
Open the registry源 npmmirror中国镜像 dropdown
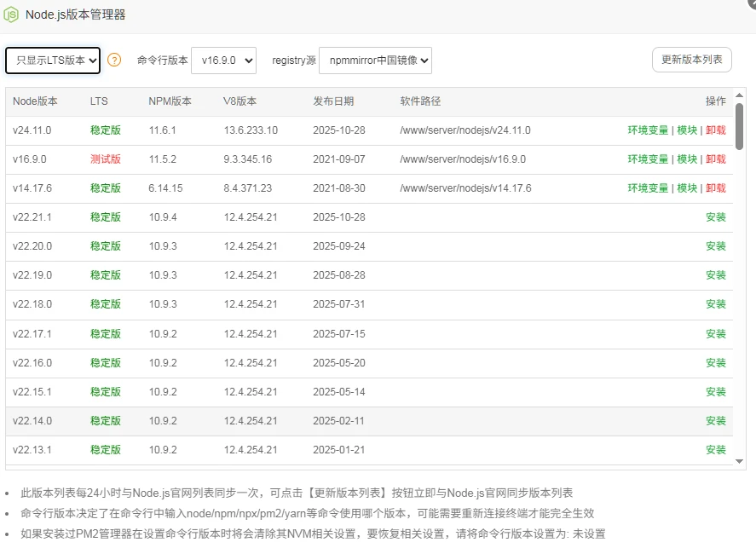(x=376, y=61)
